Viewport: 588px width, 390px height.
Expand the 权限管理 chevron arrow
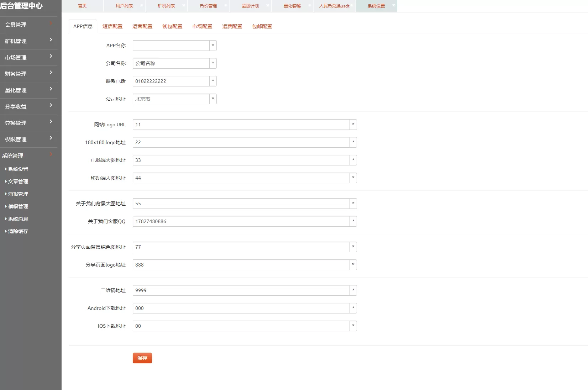51,138
